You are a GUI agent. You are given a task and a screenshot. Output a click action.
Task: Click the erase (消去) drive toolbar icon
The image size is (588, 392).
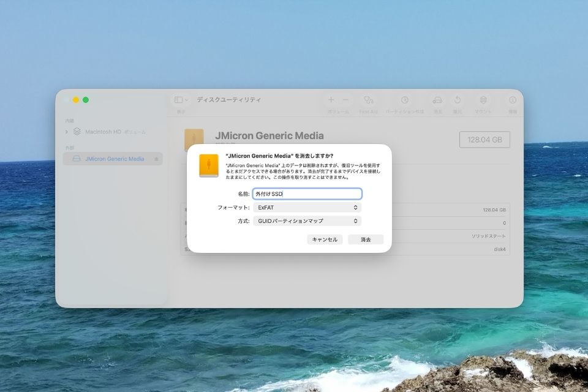[x=437, y=100]
